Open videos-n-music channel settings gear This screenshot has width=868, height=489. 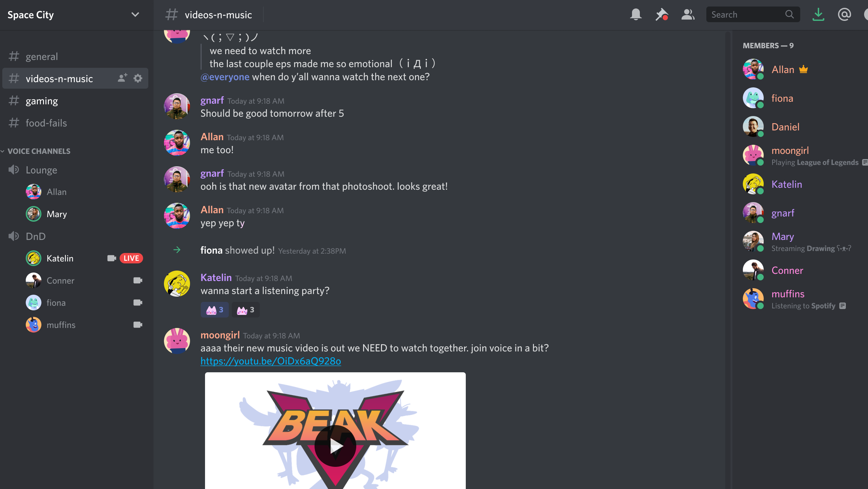point(138,78)
